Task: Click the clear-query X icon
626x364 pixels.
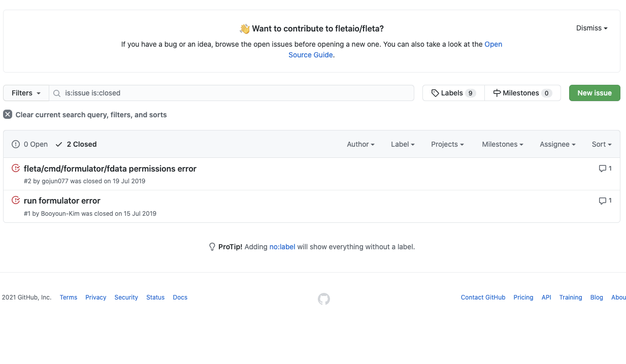Action: tap(8, 114)
